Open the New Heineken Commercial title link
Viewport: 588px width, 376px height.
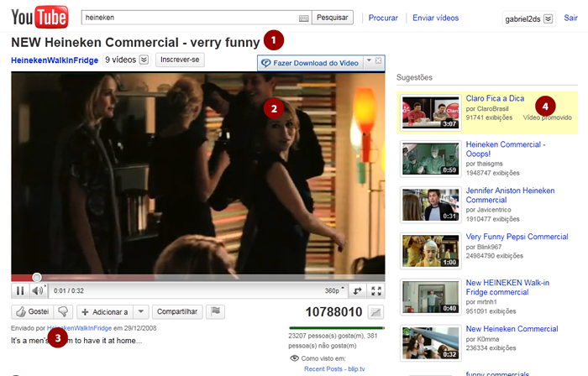(x=512, y=329)
